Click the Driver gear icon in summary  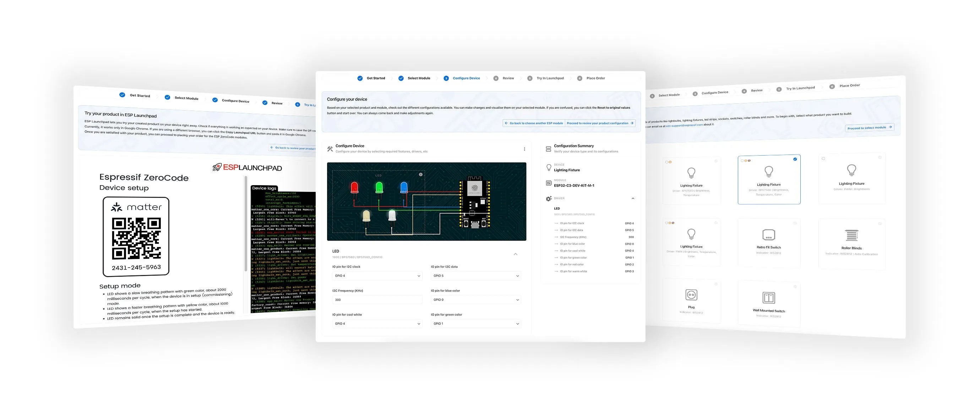point(549,198)
